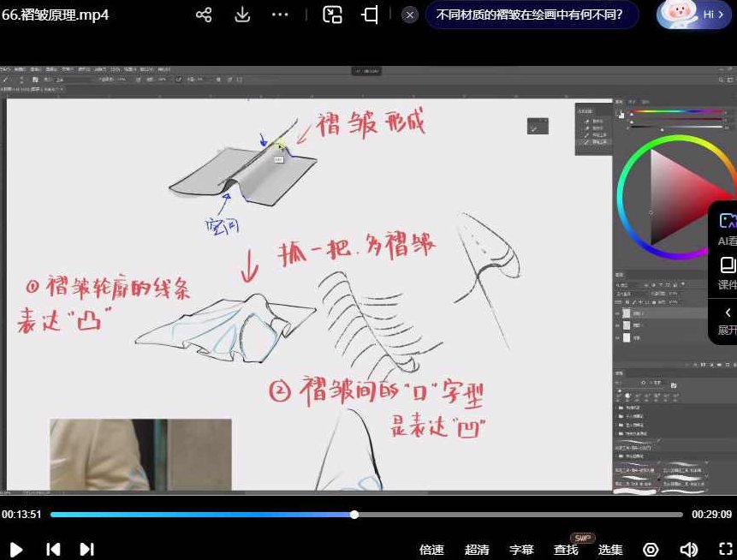
Task: Skip to the next video
Action: coord(86,550)
